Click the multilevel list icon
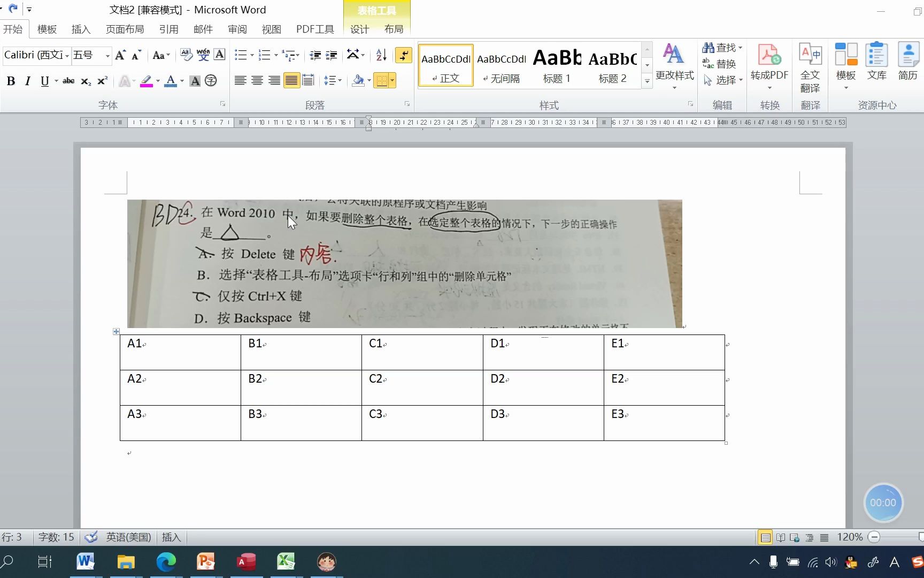 pyautogui.click(x=289, y=55)
